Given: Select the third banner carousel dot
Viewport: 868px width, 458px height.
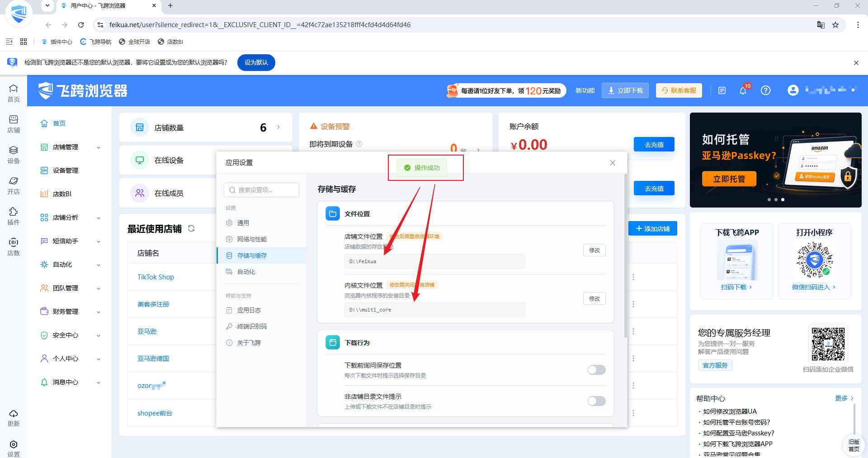Looking at the screenshot, I should (x=783, y=199).
